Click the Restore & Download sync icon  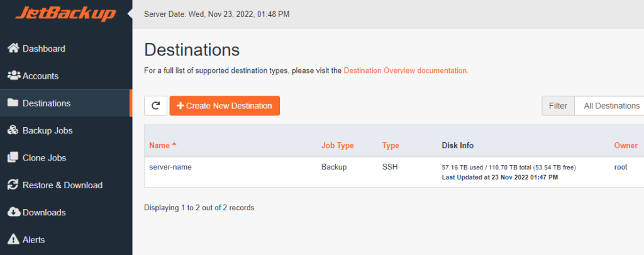pyautogui.click(x=13, y=185)
